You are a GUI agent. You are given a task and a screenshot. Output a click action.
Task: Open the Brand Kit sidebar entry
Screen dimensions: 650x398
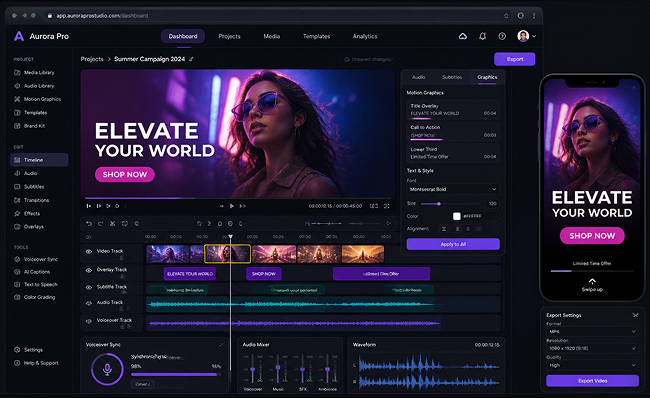(30, 126)
